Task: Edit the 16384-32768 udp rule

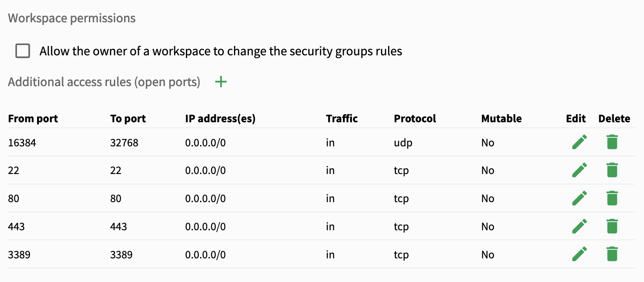Action: [579, 142]
